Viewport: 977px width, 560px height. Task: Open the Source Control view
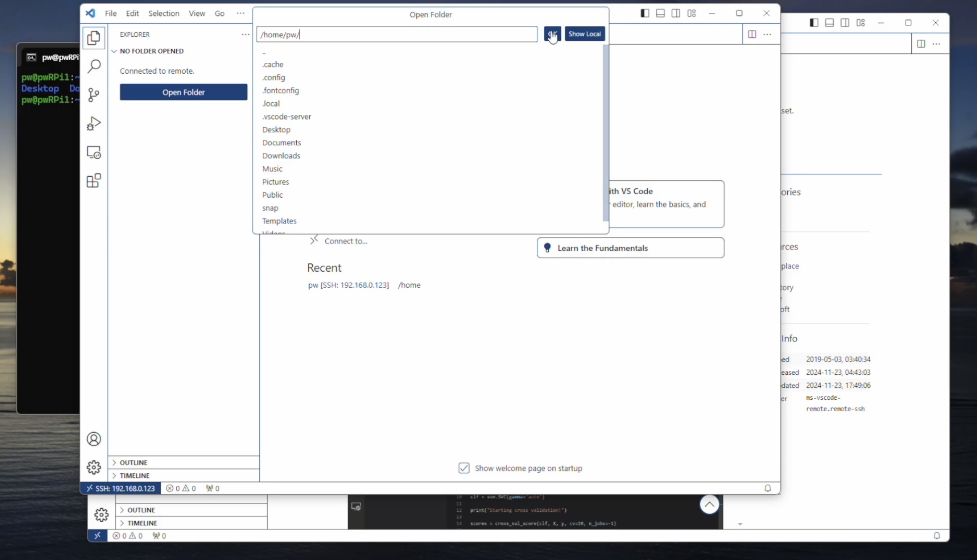pyautogui.click(x=94, y=95)
